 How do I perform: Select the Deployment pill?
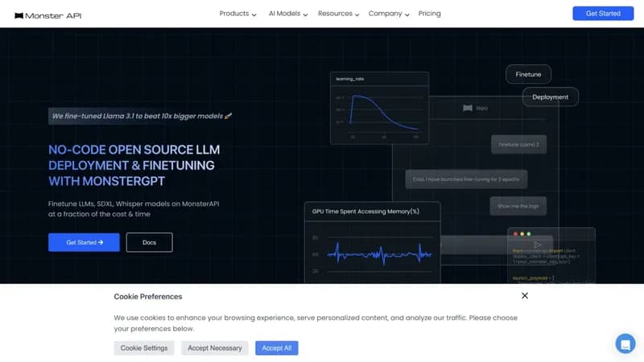[550, 97]
